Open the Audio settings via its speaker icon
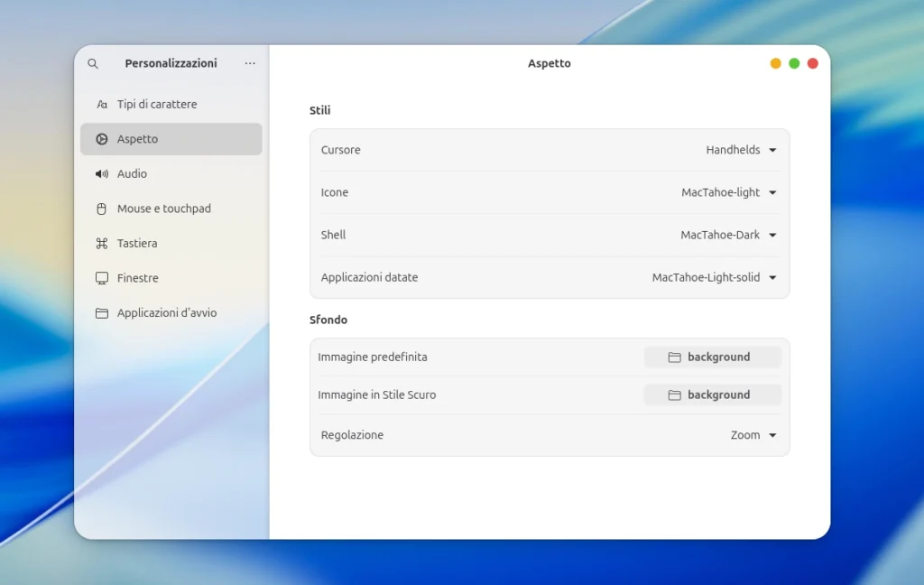Screen dimensions: 924x585 click(x=101, y=173)
